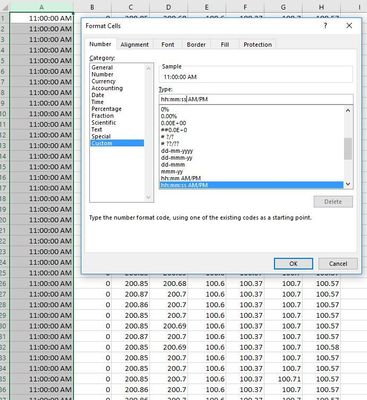The image size is (367, 400).
Task: Select column B header
Action: coord(92,7)
